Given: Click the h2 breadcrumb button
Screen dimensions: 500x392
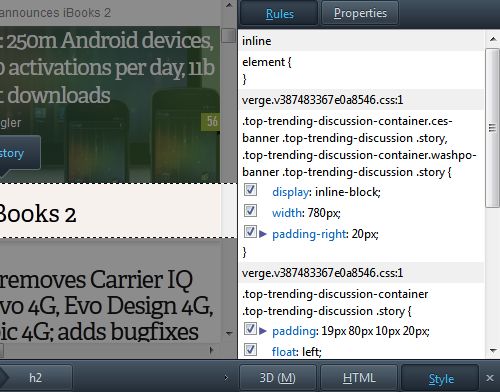Looking at the screenshot, I should click(x=35, y=378).
